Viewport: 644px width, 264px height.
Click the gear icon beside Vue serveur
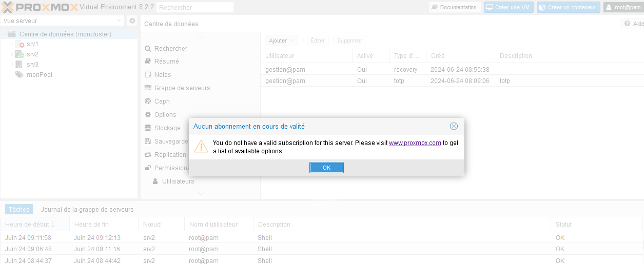click(x=132, y=21)
